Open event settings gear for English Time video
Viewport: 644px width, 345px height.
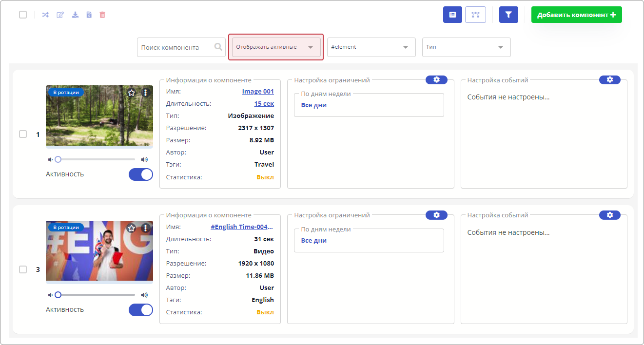(x=609, y=215)
